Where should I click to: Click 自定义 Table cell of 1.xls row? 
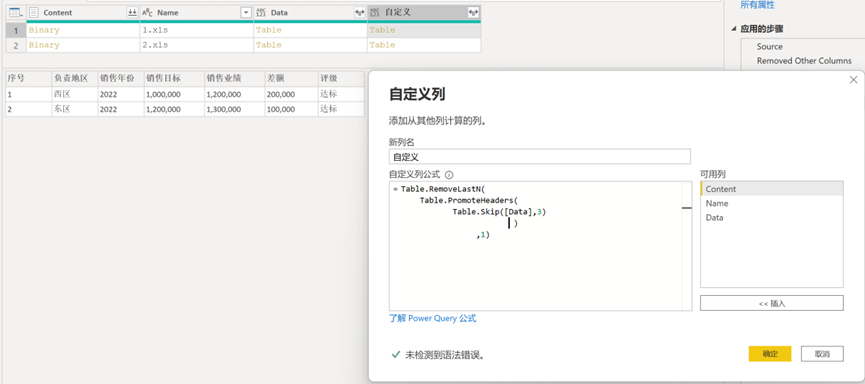(424, 30)
